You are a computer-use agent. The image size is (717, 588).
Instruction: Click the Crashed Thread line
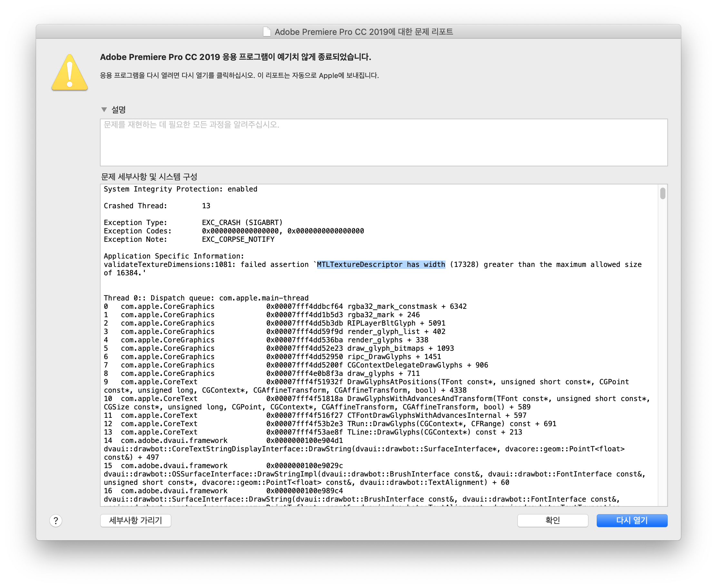point(157,206)
